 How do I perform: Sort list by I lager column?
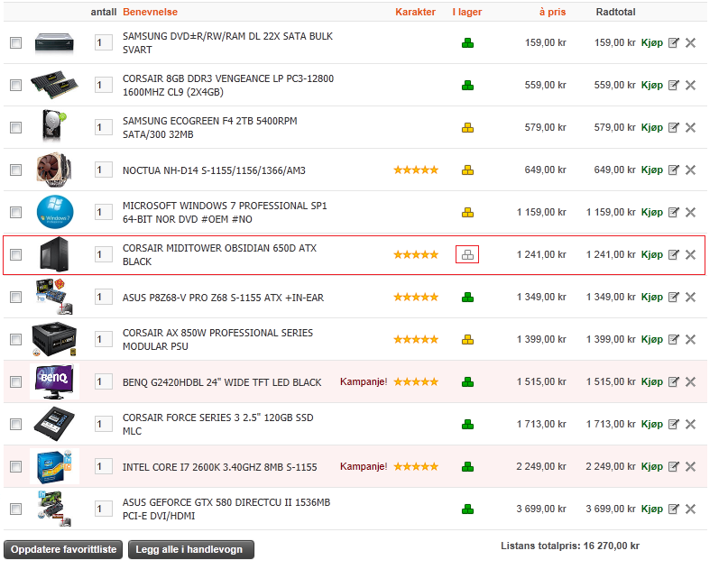pos(467,12)
